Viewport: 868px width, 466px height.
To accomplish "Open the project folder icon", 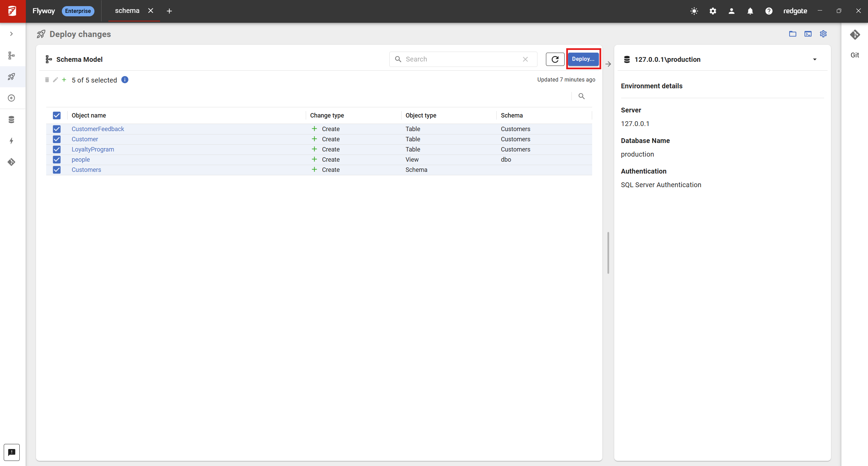I will pos(793,34).
